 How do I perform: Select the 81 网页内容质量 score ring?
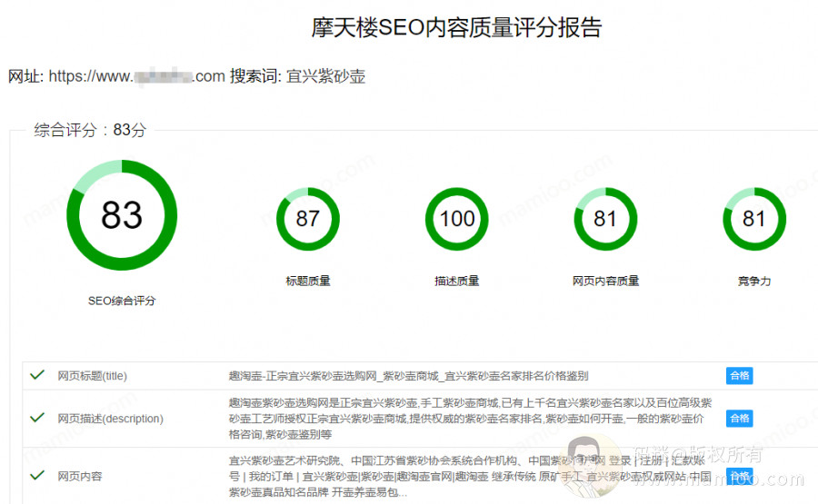(x=605, y=219)
